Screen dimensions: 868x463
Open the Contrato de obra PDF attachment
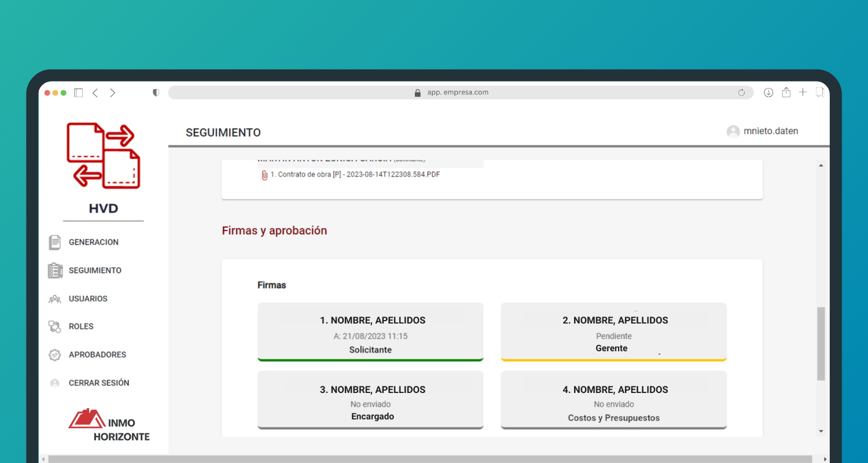click(x=355, y=174)
